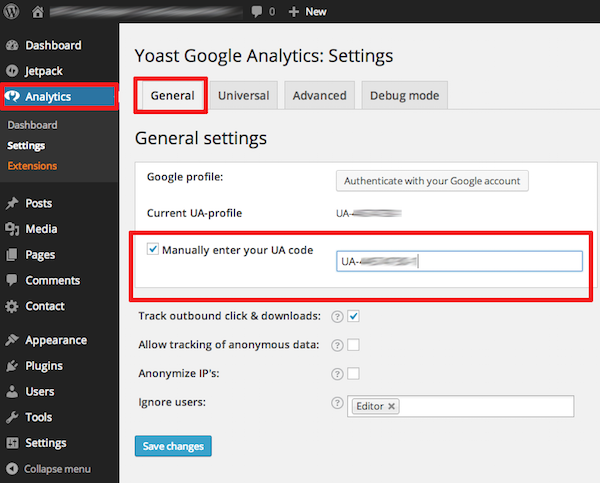Switch to the General tab
This screenshot has width=600, height=483.
[x=172, y=95]
